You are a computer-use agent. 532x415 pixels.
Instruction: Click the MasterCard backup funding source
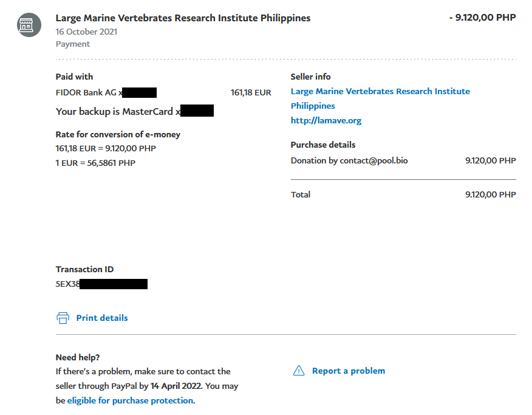click(x=134, y=111)
